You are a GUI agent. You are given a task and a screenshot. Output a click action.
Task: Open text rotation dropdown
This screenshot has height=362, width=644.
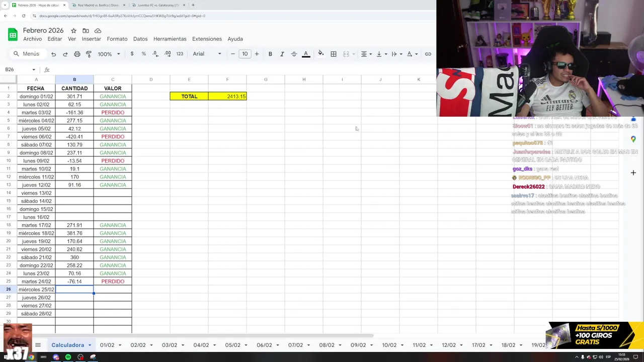412,54
